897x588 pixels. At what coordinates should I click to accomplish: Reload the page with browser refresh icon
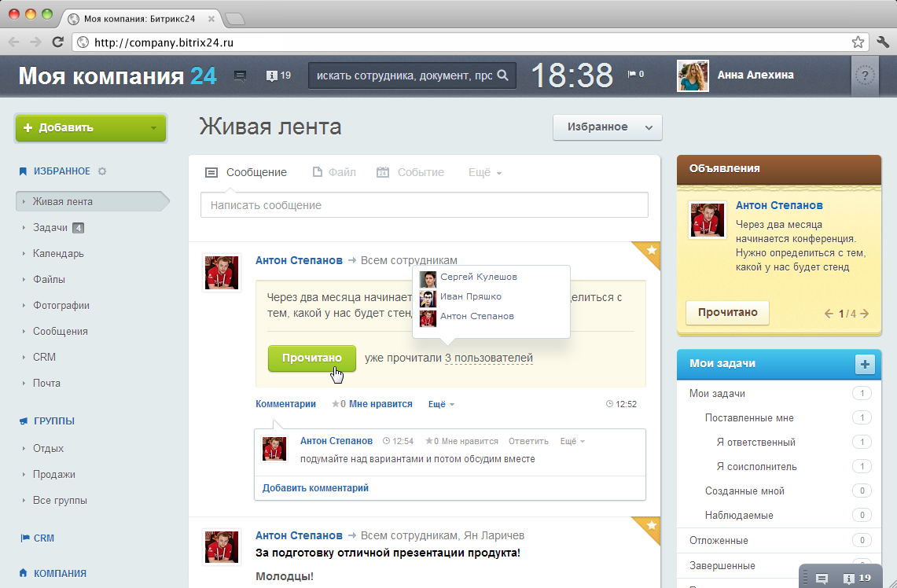(x=57, y=42)
